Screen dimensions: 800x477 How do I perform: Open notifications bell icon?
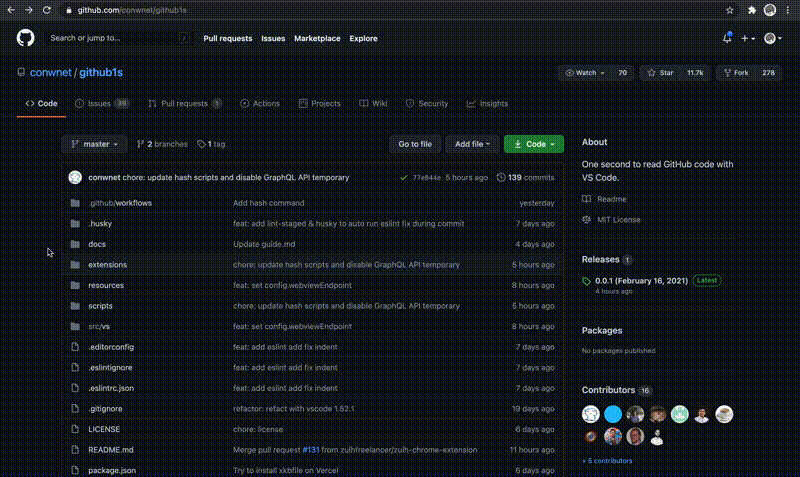(727, 38)
